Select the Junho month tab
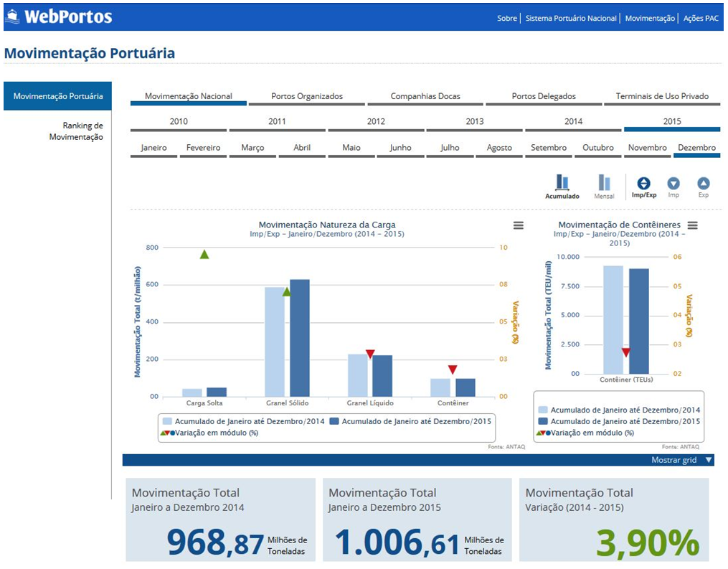Screen dimensions: 728x569 [400, 148]
